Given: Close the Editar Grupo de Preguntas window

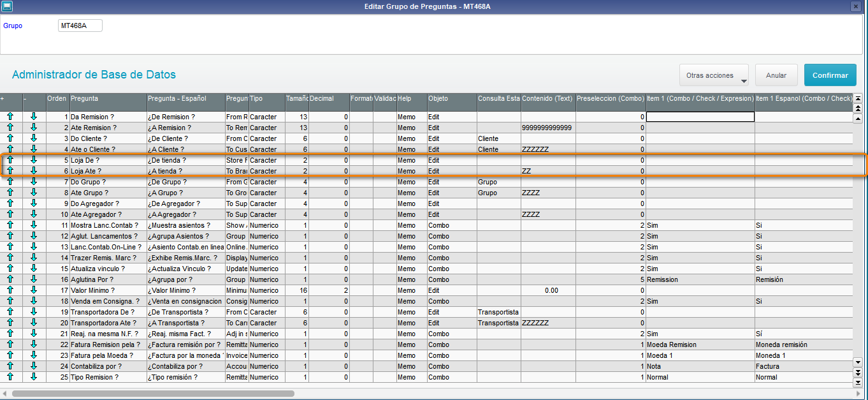Looking at the screenshot, I should 856,6.
